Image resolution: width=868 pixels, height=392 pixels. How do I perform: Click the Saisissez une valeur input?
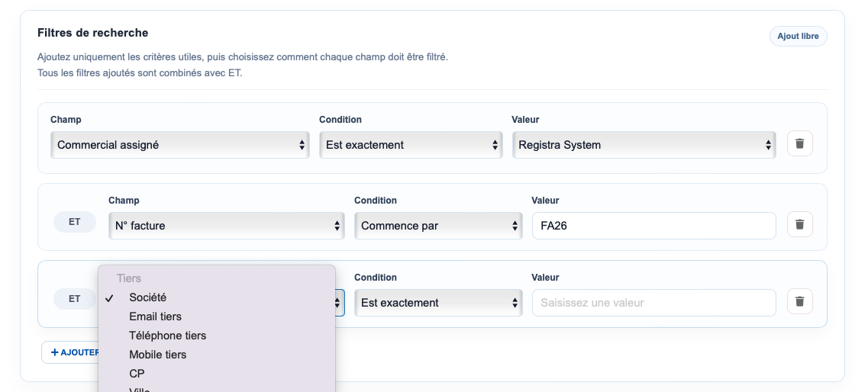point(653,303)
